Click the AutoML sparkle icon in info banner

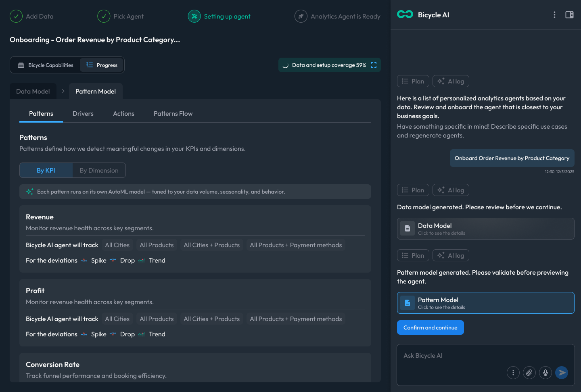[30, 192]
